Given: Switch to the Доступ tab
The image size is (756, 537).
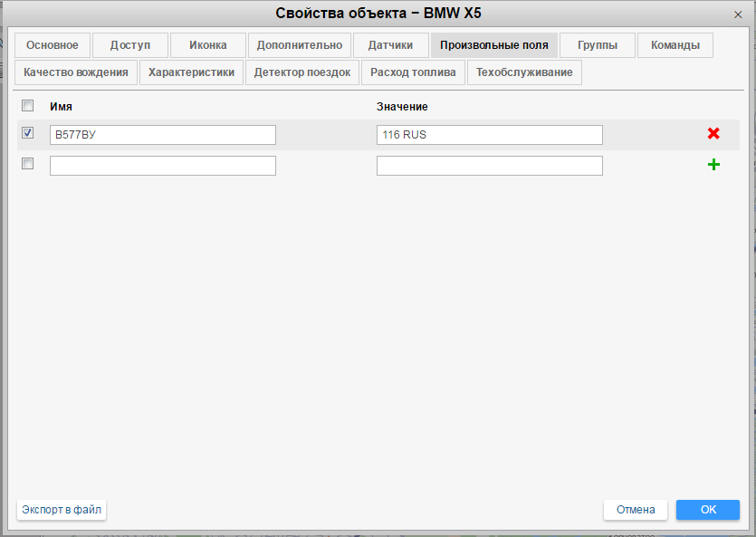Looking at the screenshot, I should [x=130, y=45].
